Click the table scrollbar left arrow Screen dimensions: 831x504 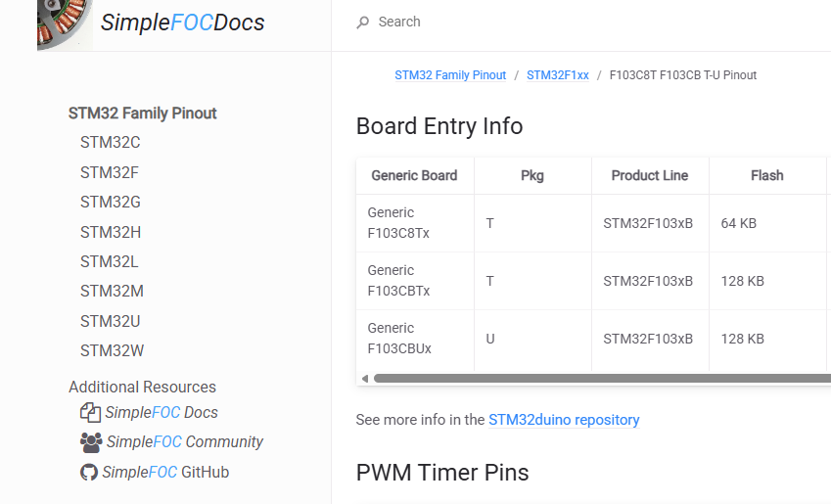(x=365, y=379)
